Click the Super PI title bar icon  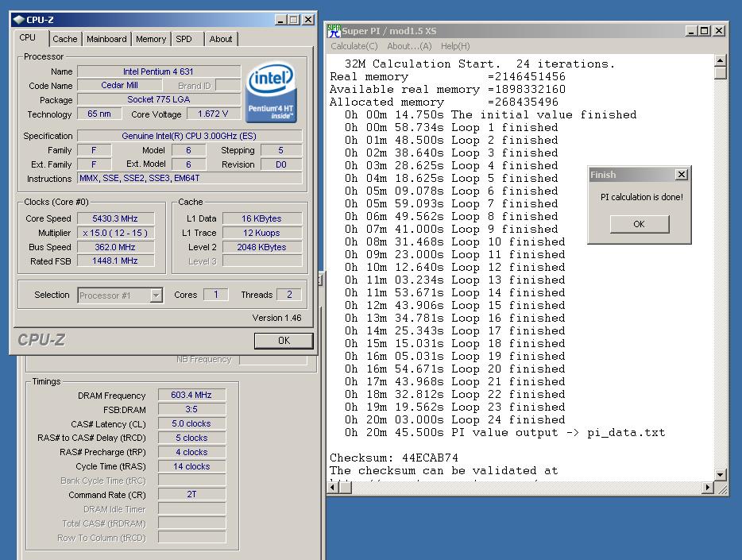pos(334,31)
